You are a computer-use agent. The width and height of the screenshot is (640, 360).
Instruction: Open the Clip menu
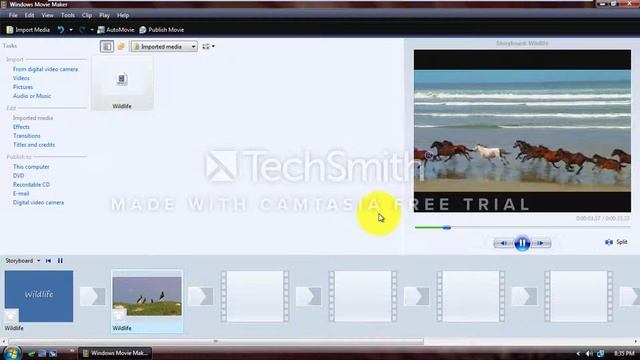click(87, 16)
